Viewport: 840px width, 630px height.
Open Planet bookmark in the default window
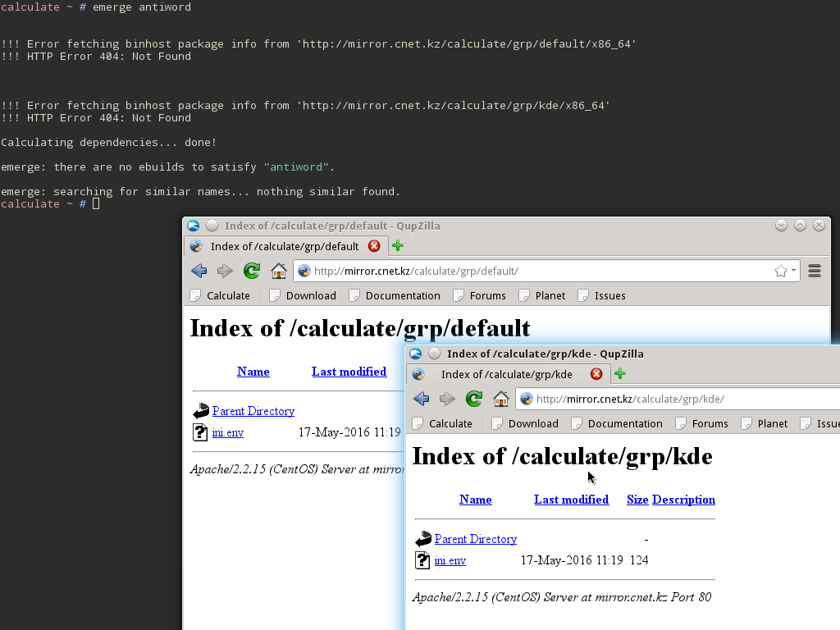click(541, 295)
